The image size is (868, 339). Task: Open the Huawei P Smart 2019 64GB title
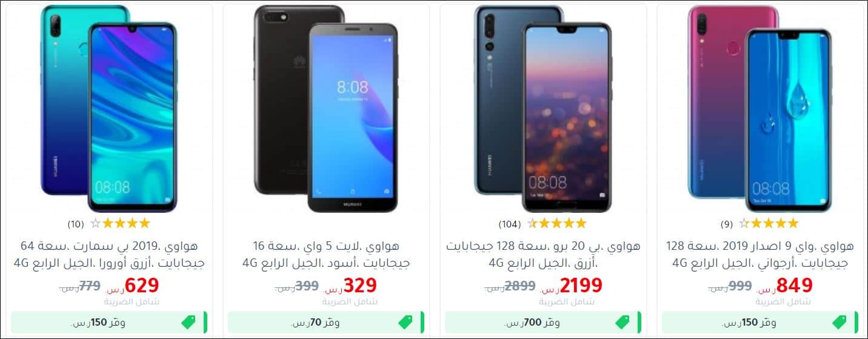coord(109,255)
